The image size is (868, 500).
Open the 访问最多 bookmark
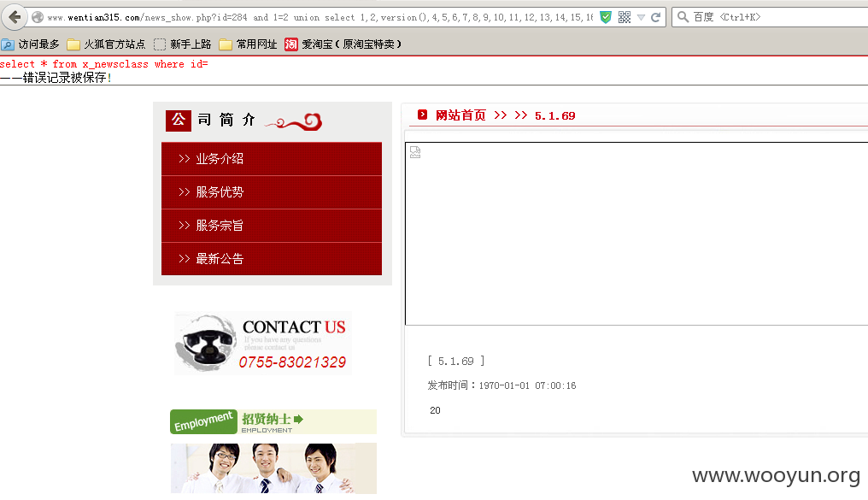(31, 44)
